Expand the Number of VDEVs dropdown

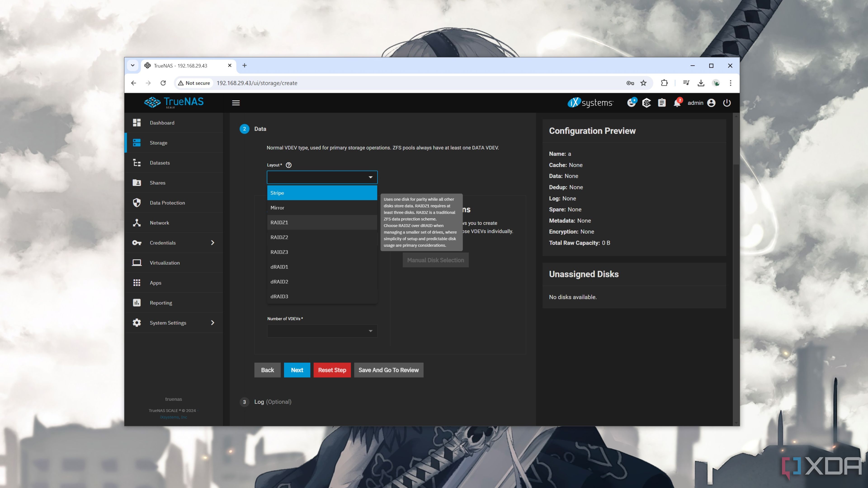322,331
